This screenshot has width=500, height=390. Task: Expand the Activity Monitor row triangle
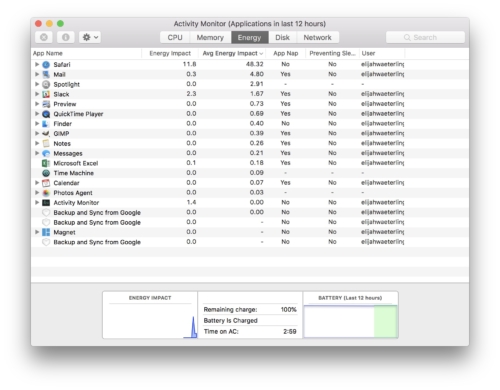[x=37, y=202]
